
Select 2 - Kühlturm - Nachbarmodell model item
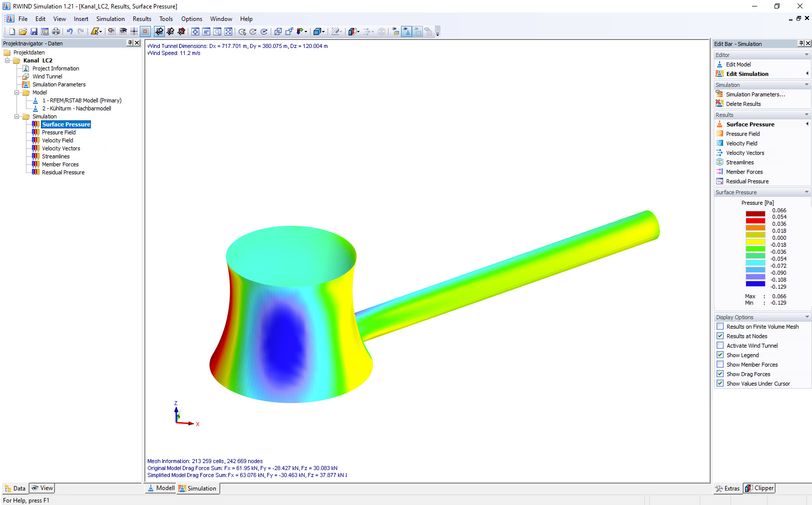pyautogui.click(x=76, y=108)
